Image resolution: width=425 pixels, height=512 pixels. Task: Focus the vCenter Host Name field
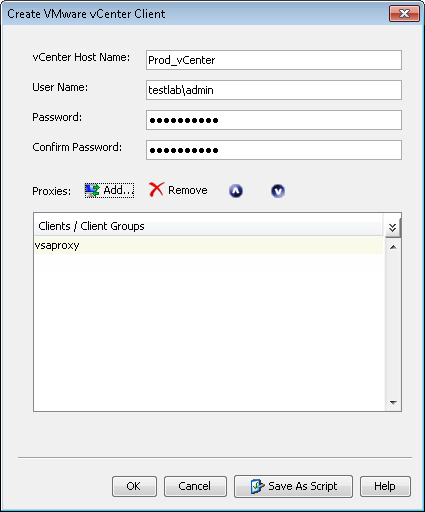click(274, 60)
